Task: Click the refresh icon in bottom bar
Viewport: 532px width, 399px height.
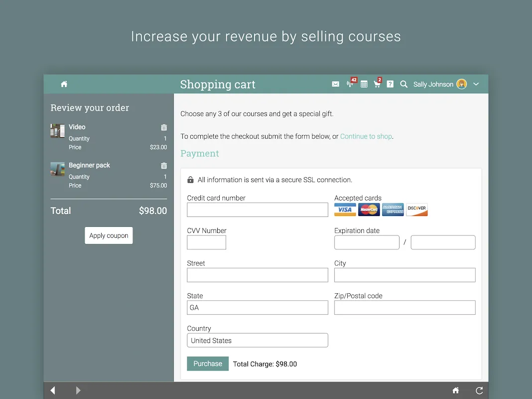Action: 479,391
